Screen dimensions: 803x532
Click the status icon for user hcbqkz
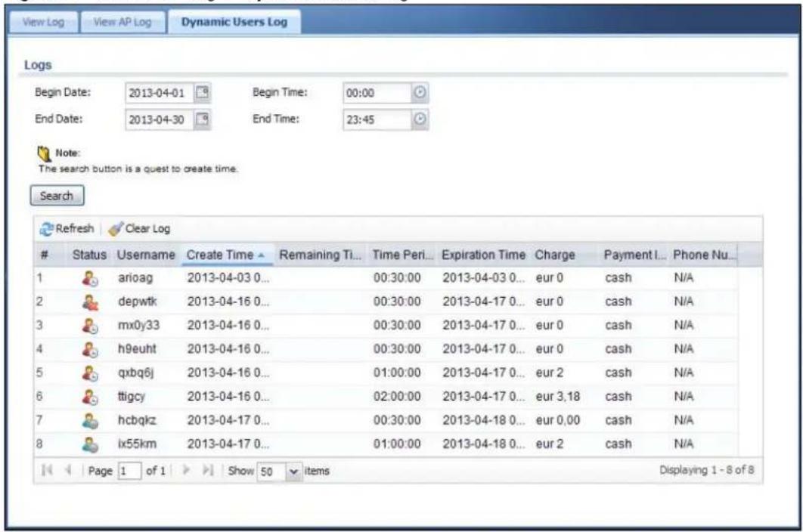click(x=90, y=420)
